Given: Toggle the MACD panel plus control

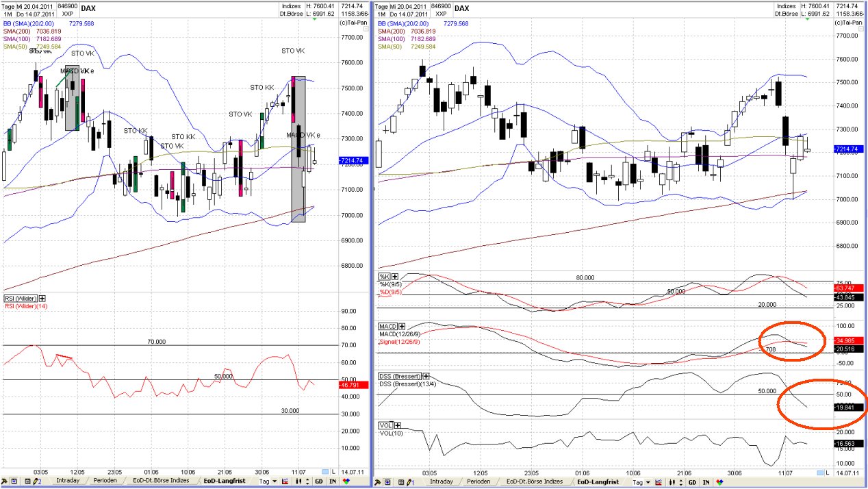Looking at the screenshot, I should pyautogui.click(x=401, y=325).
